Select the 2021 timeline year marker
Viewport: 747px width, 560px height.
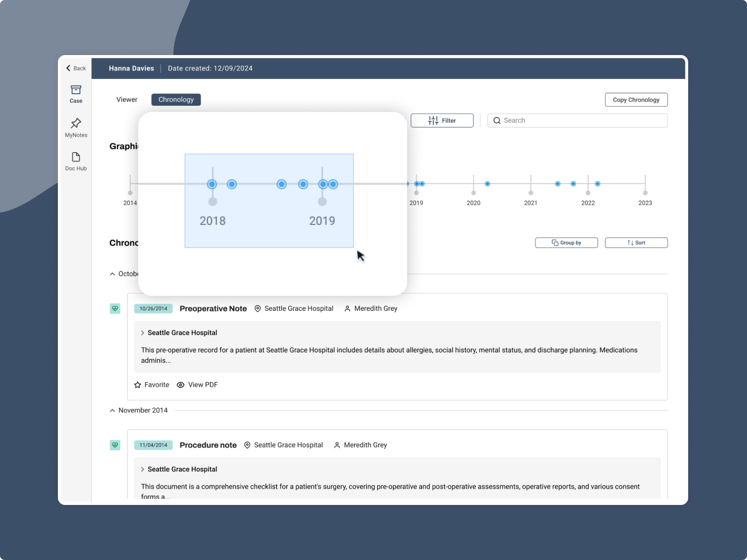point(531,193)
